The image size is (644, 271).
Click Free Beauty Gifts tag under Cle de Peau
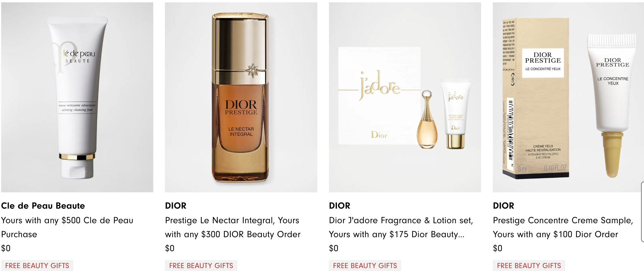pyautogui.click(x=37, y=265)
